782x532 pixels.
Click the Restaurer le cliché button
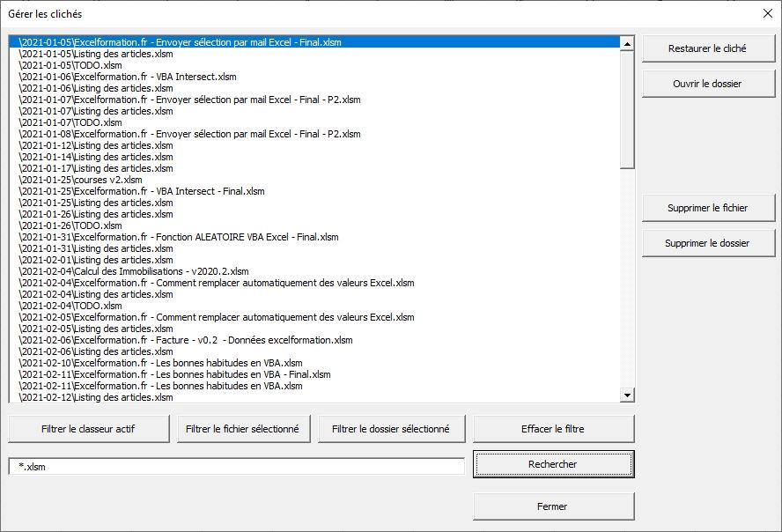(707, 49)
